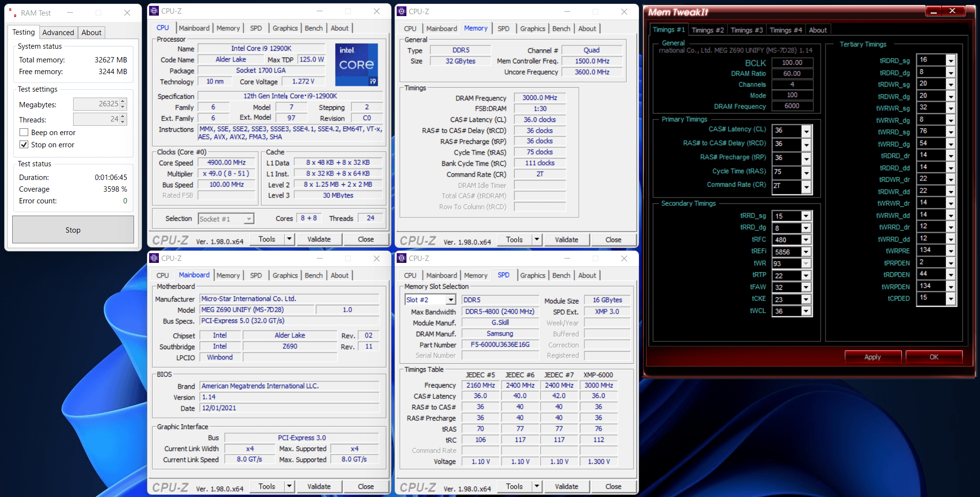Open the About tab in RAM Test
The height and width of the screenshot is (497, 980).
click(x=91, y=33)
